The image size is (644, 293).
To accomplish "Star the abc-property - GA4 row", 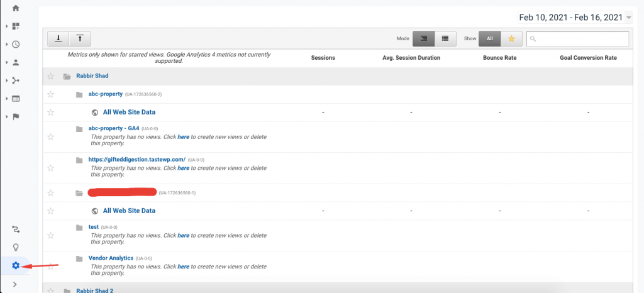I will click(x=50, y=136).
